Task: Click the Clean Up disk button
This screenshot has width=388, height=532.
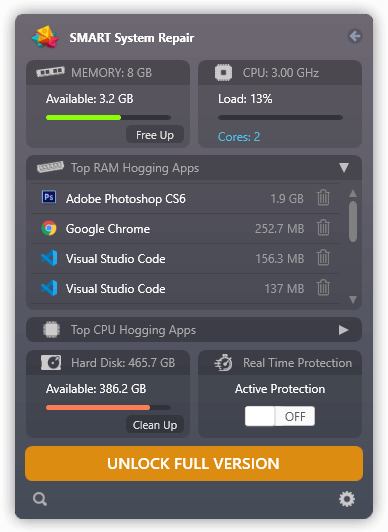Action: [155, 425]
